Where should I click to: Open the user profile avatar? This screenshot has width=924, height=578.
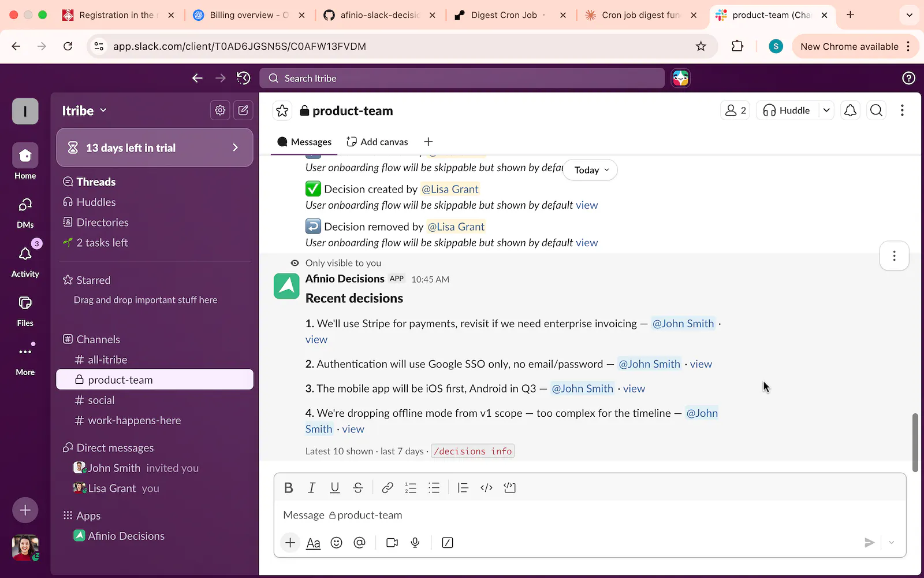point(25,547)
